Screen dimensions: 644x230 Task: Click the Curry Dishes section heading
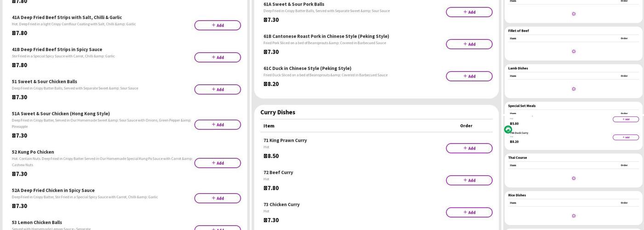pos(278,112)
